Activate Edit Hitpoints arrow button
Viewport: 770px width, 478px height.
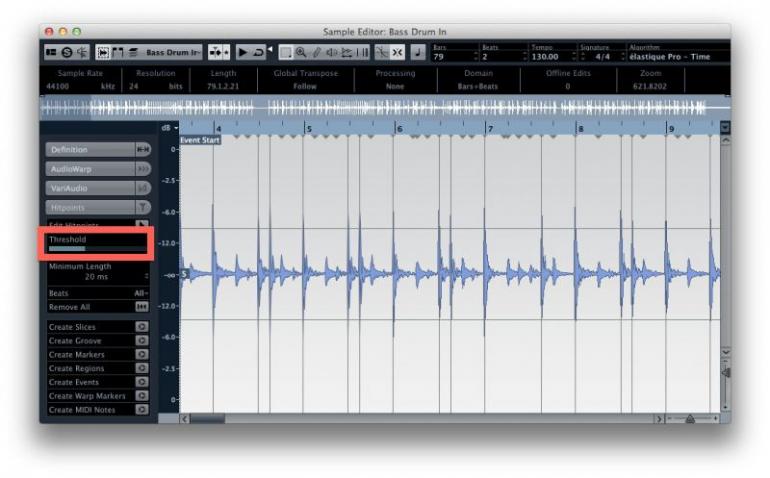click(x=142, y=225)
